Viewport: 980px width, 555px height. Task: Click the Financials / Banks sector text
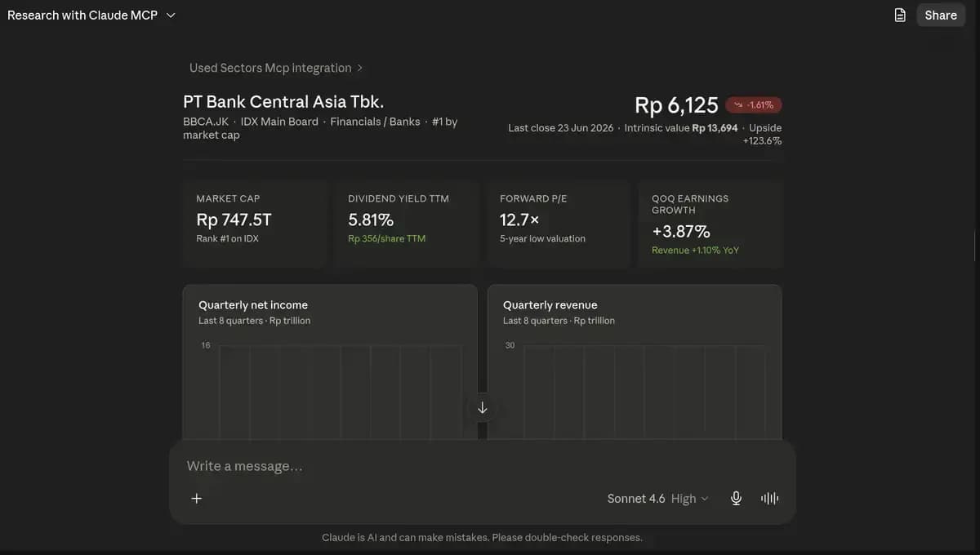375,122
